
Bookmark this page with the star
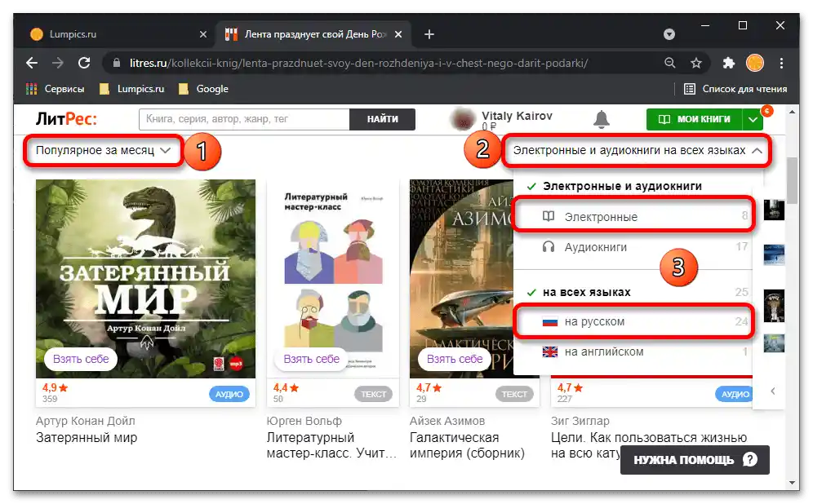pyautogui.click(x=695, y=63)
